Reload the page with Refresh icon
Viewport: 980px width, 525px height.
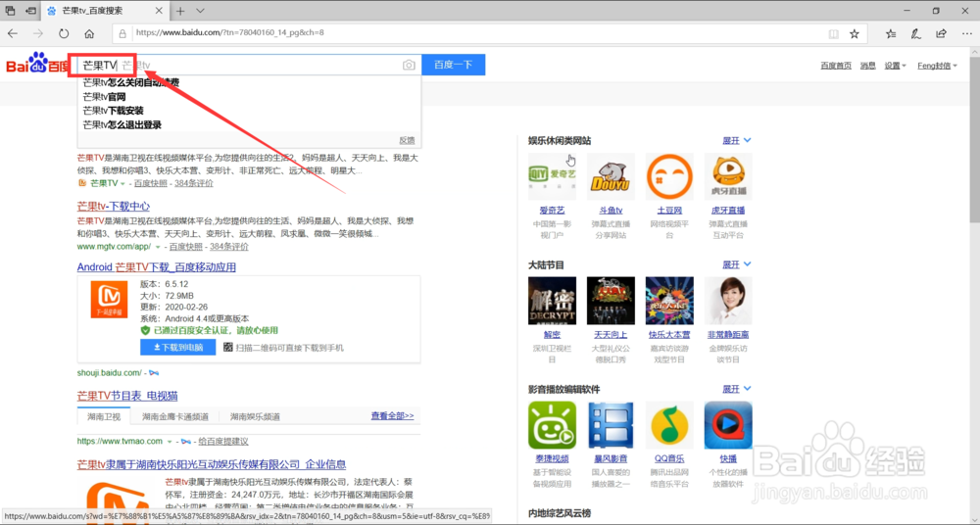point(64,33)
